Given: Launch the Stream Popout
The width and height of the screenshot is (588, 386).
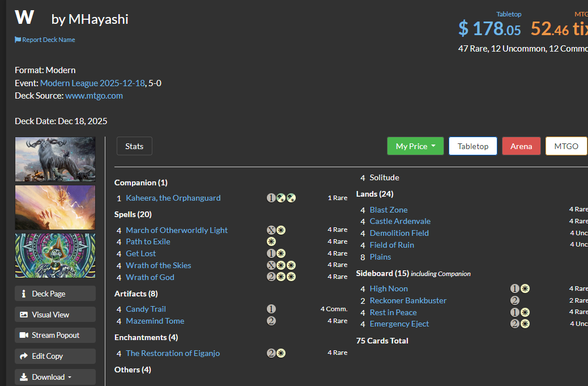Looking at the screenshot, I should 55,335.
